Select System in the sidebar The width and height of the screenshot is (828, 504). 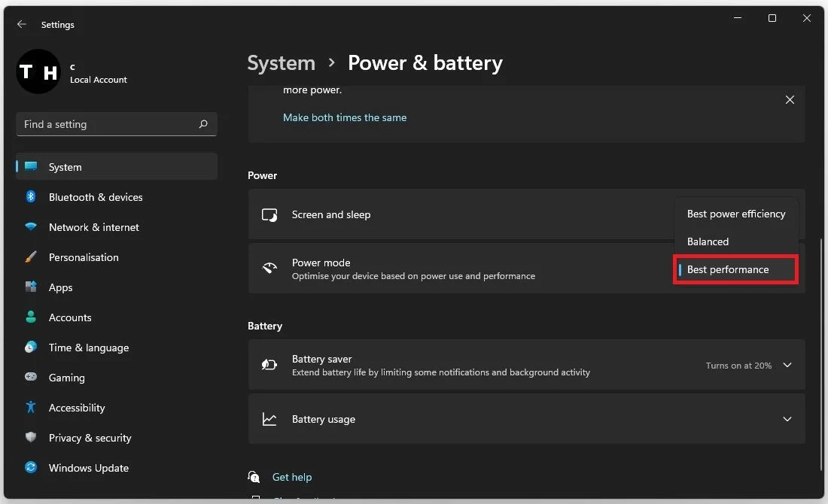click(116, 167)
